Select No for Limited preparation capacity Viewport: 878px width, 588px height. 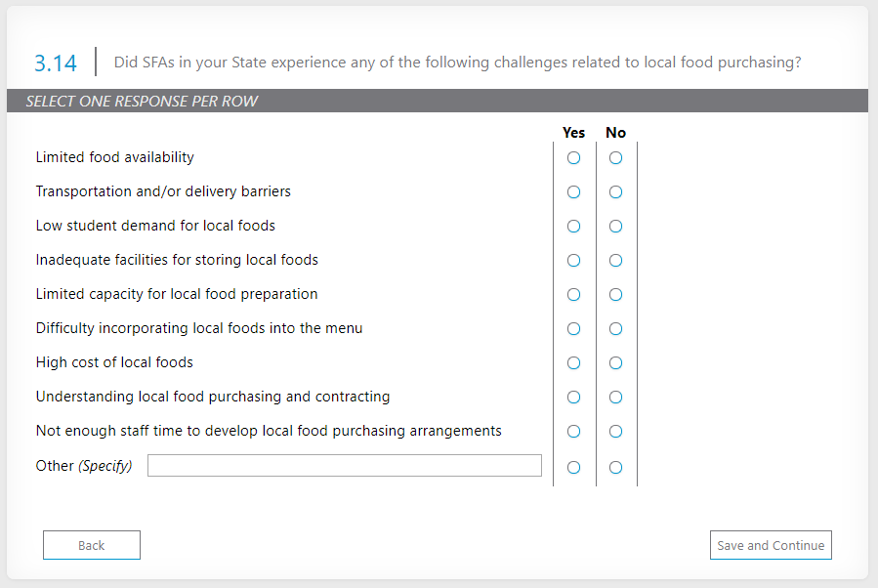(615, 295)
